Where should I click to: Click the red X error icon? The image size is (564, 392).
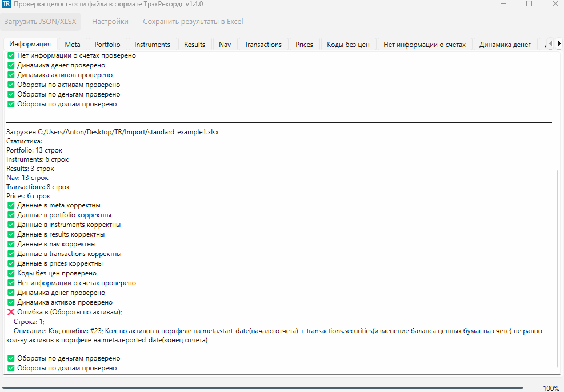pyautogui.click(x=11, y=312)
